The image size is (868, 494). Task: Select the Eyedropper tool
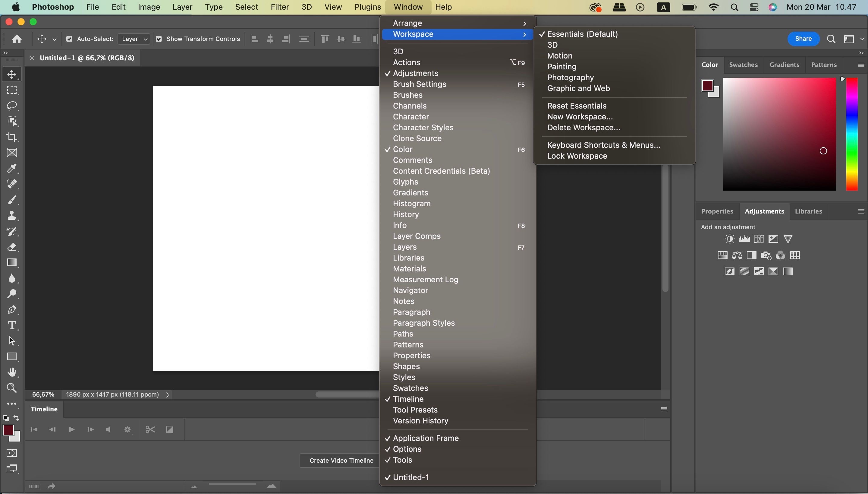(12, 168)
